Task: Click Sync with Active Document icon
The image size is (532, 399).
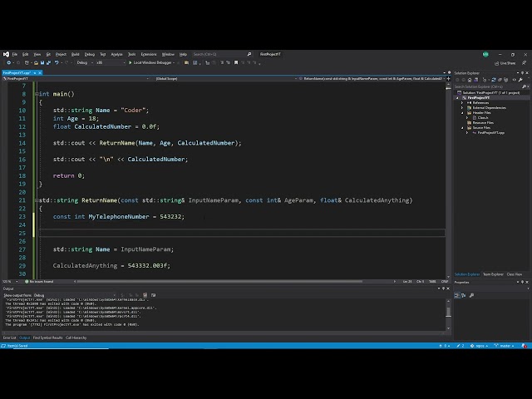Action: 493,80
